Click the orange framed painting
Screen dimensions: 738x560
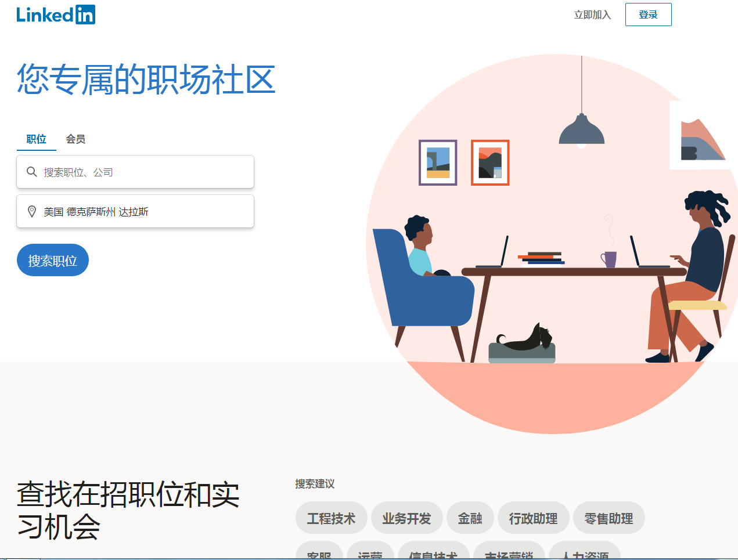[x=490, y=162]
